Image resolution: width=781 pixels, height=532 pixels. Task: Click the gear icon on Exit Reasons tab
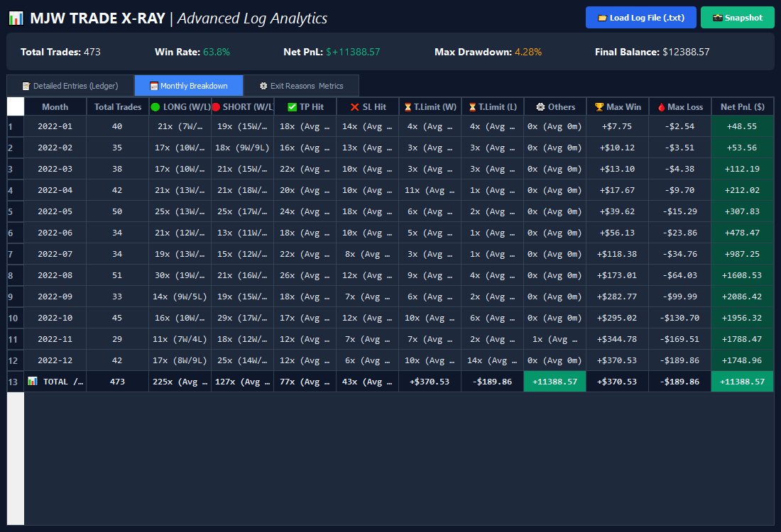click(x=263, y=86)
